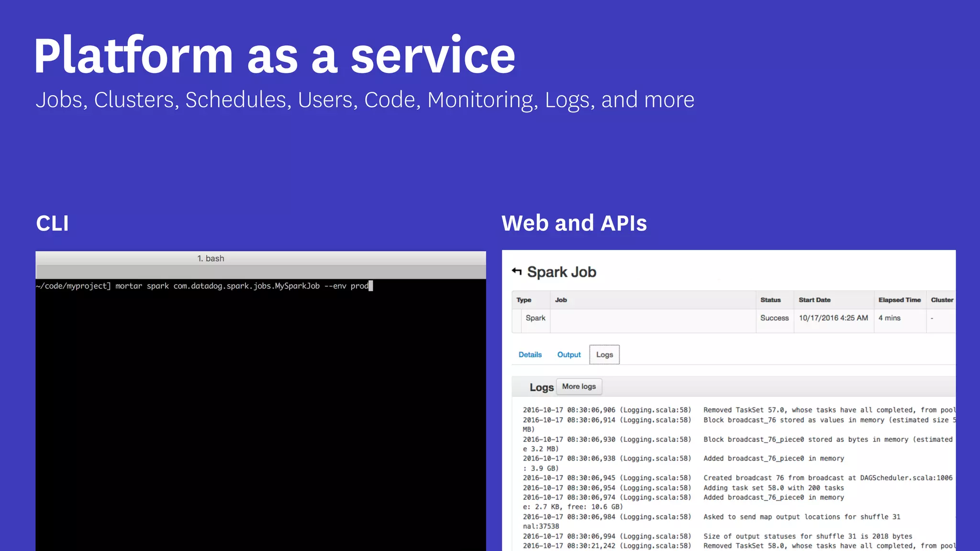The image size is (980, 551).
Task: Click the log line timestamped 08:30:06,930
Action: click(738, 444)
